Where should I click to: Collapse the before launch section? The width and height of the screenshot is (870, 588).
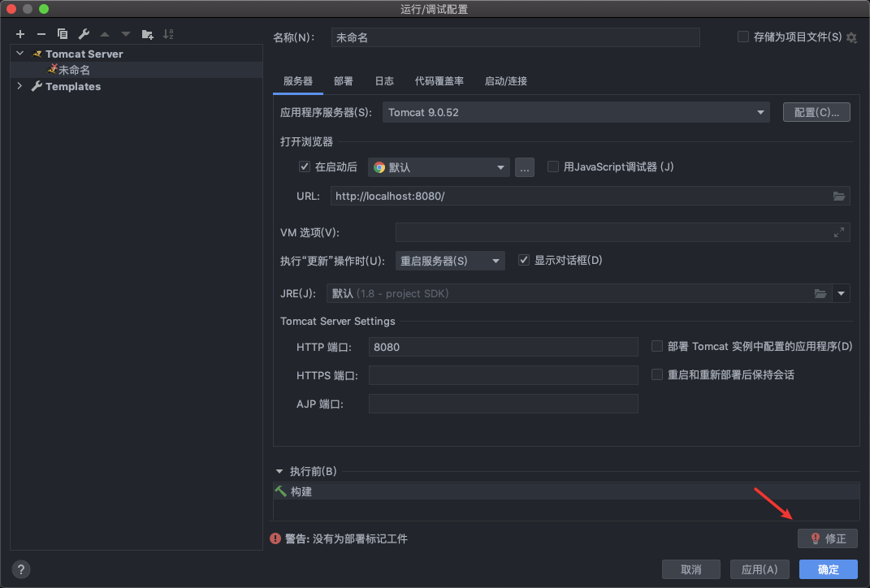279,472
